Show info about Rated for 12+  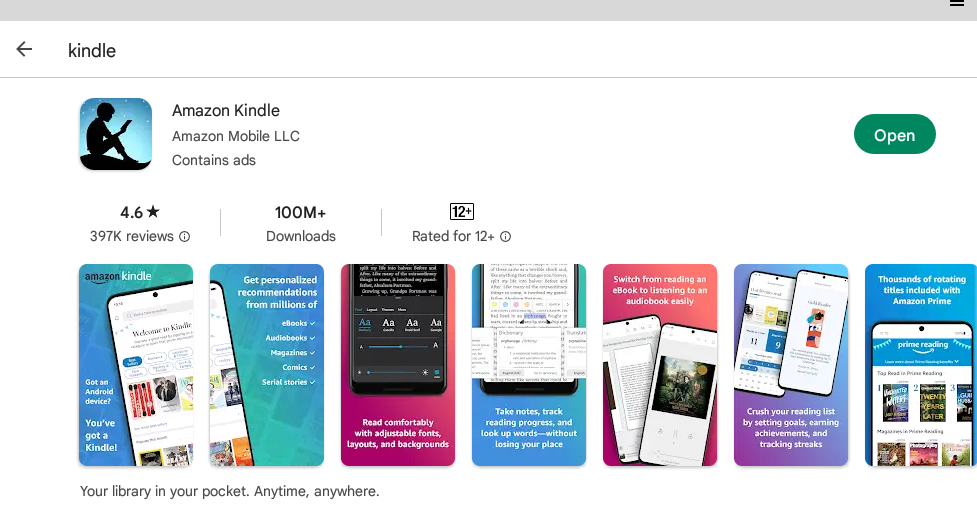pos(506,237)
